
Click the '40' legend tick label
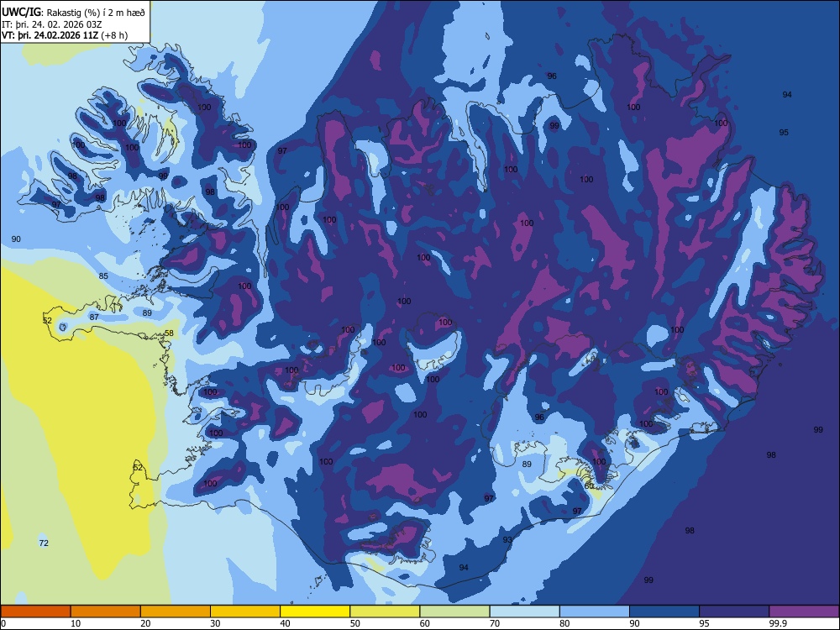coord(285,623)
